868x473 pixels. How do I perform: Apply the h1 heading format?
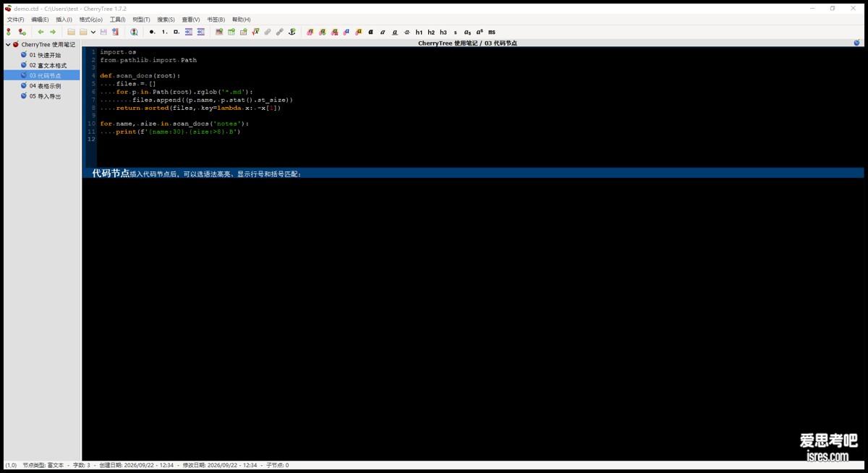coord(419,32)
